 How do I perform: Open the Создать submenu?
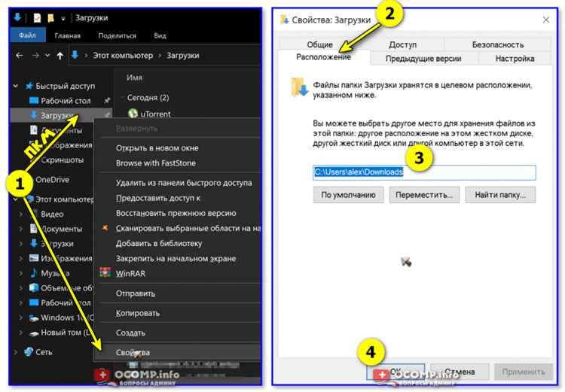tap(130, 333)
